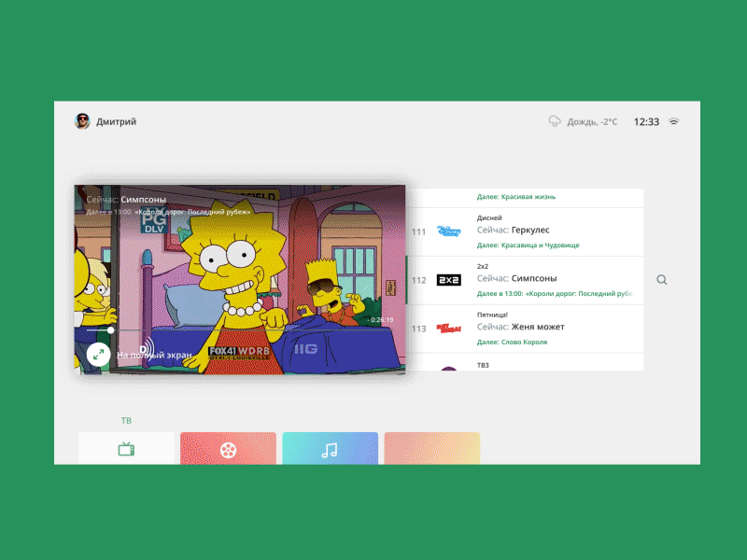
Task: Click Дмитрий's profile avatar
Action: tap(82, 121)
